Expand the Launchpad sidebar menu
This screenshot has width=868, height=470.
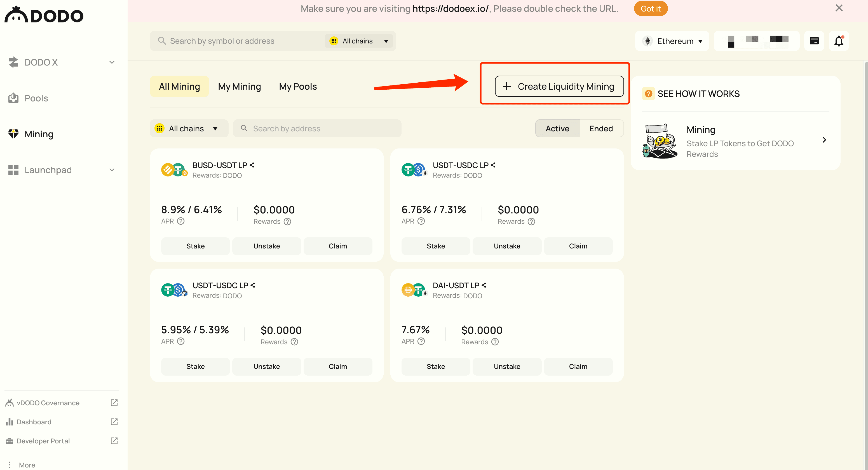[x=112, y=170]
